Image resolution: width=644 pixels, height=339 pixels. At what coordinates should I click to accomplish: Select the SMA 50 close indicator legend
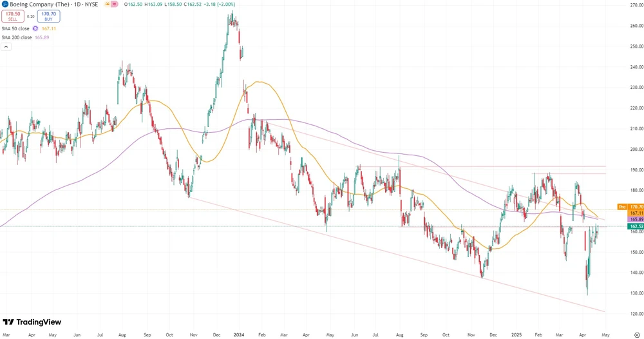(15, 29)
